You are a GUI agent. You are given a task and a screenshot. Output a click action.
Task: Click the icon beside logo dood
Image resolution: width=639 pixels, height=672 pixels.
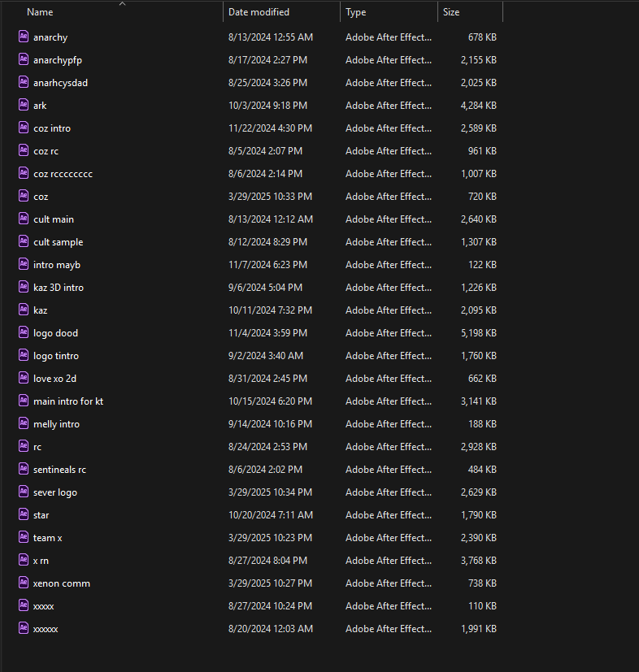24,332
